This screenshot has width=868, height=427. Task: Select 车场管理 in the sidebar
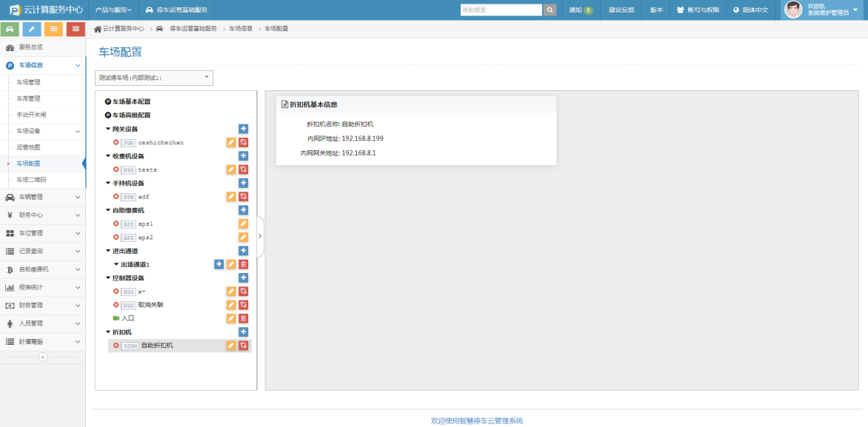tap(28, 82)
